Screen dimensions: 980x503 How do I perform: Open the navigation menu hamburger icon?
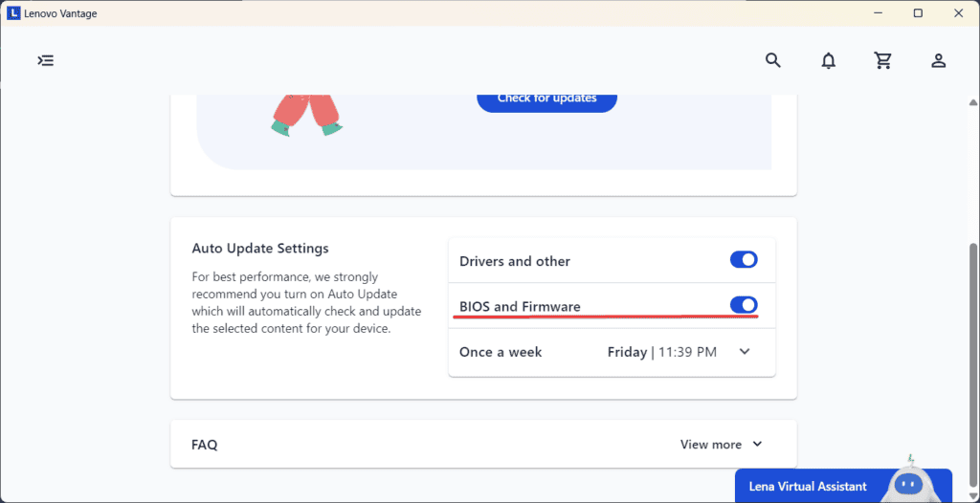click(x=46, y=60)
